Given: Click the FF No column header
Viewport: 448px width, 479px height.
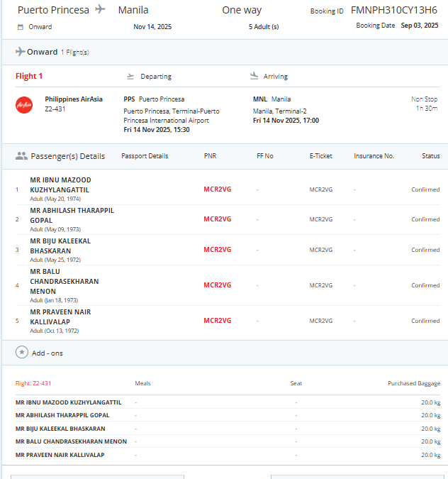Looking at the screenshot, I should 265,156.
